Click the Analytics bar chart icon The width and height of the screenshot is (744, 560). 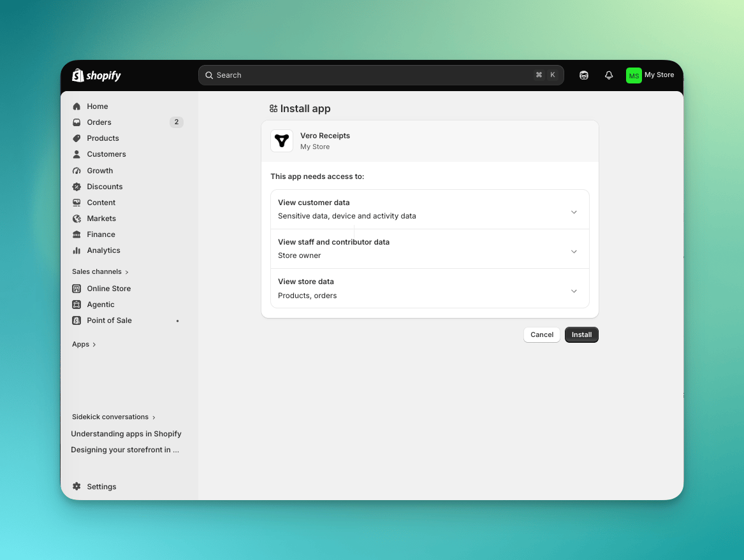pos(77,250)
